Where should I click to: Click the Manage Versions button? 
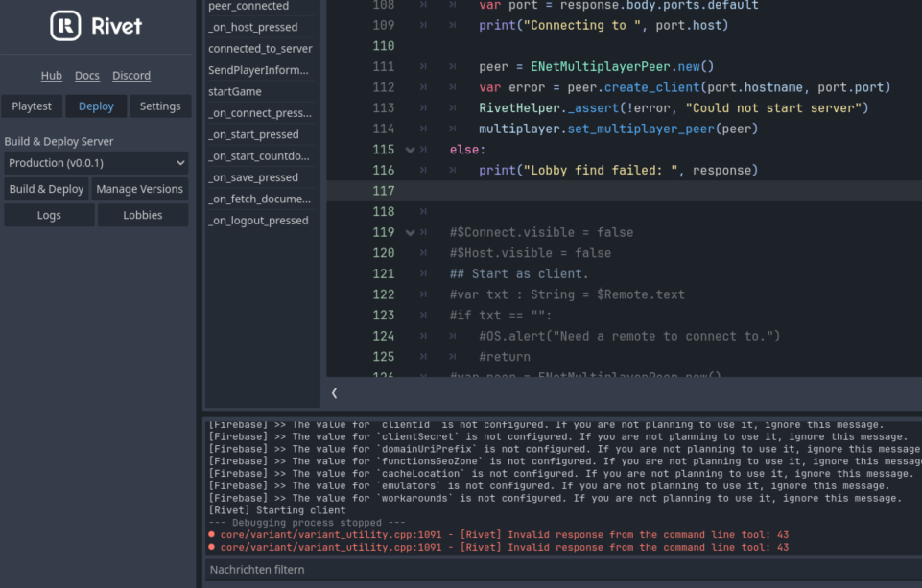click(139, 189)
